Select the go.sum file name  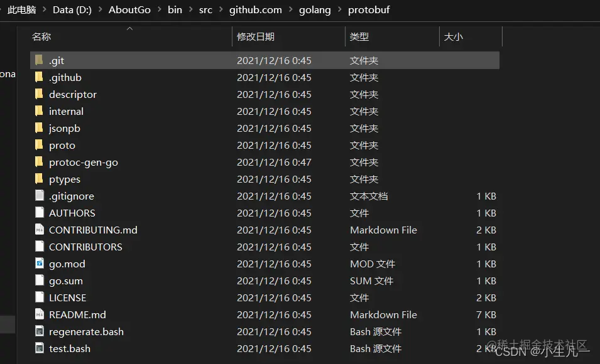66,281
